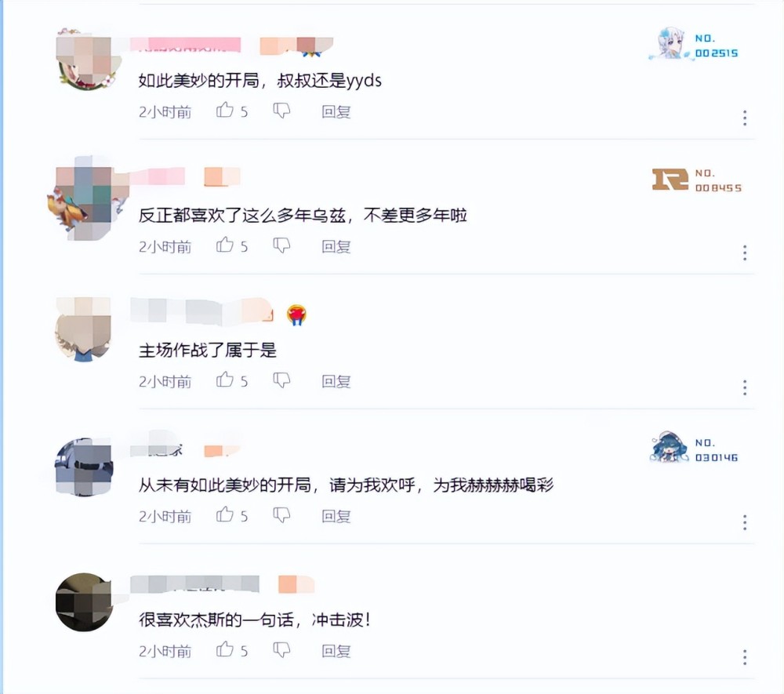784x694 pixels.
Task: View the avatar of the 冲击波 commenter
Action: (84, 602)
